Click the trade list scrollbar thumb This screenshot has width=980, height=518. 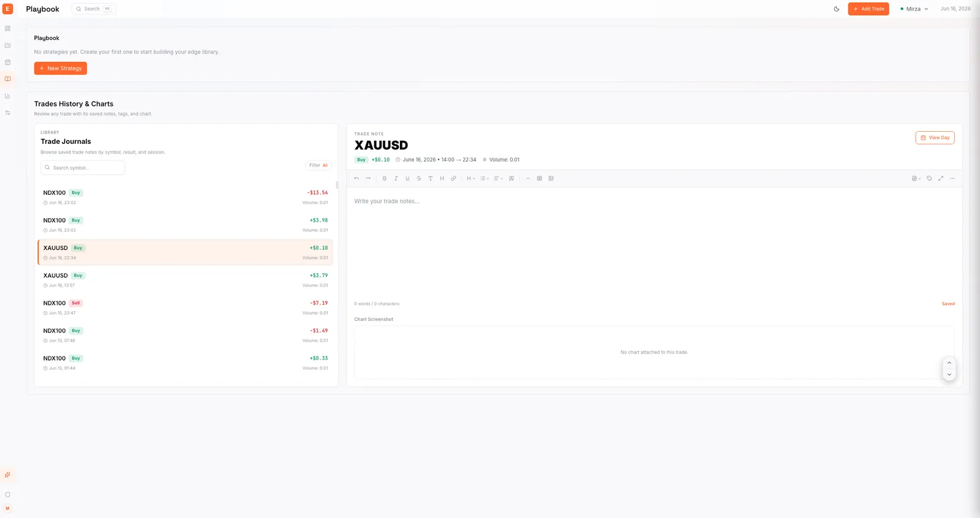coord(337,185)
